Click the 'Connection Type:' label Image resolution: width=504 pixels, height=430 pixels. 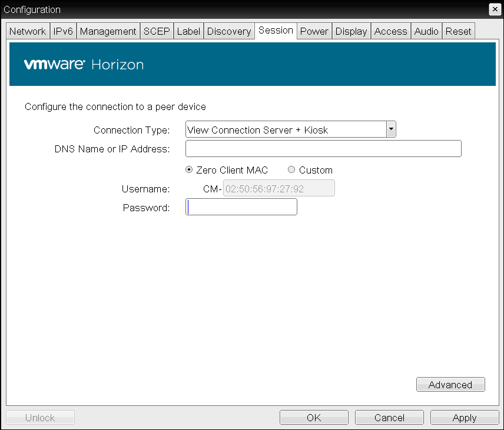(132, 130)
